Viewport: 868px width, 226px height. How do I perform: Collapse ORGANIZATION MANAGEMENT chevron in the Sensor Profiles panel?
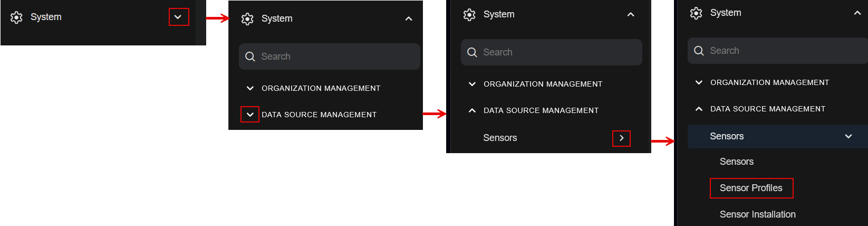tap(699, 82)
